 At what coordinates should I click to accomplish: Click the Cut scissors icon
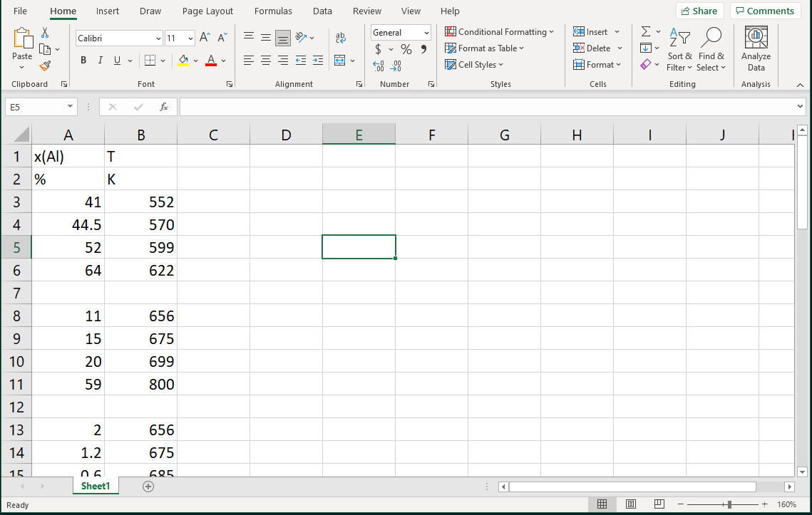45,33
